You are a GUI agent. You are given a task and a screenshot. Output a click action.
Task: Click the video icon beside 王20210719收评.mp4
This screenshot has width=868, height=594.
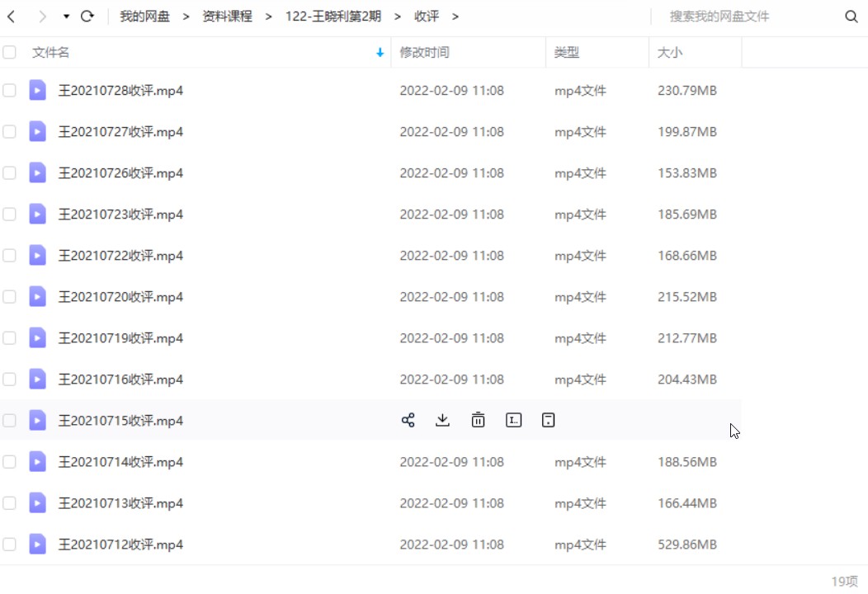[37, 337]
